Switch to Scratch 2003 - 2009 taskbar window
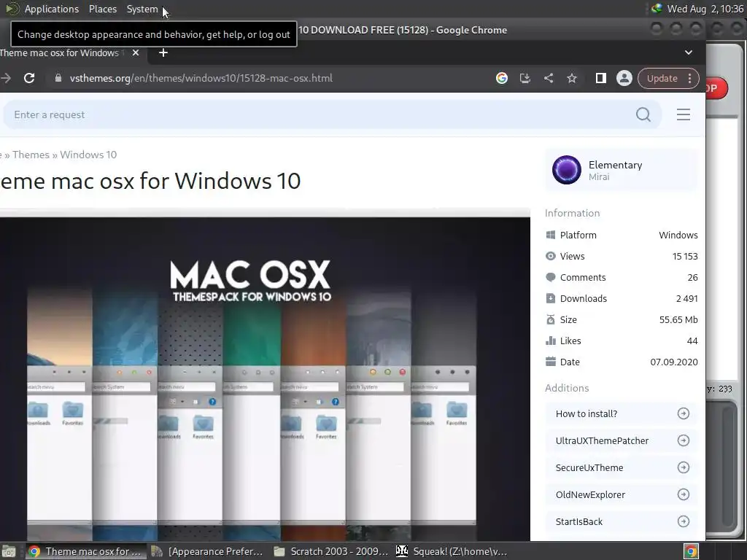 331,551
